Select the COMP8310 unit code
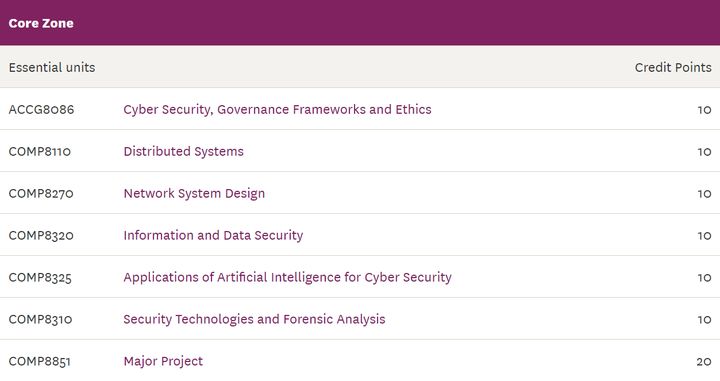Screen dimensions: 720x381 pos(40,319)
